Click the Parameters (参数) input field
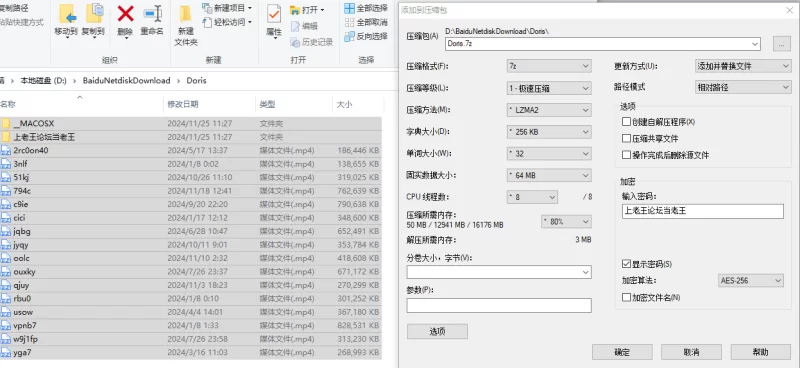 (x=499, y=305)
